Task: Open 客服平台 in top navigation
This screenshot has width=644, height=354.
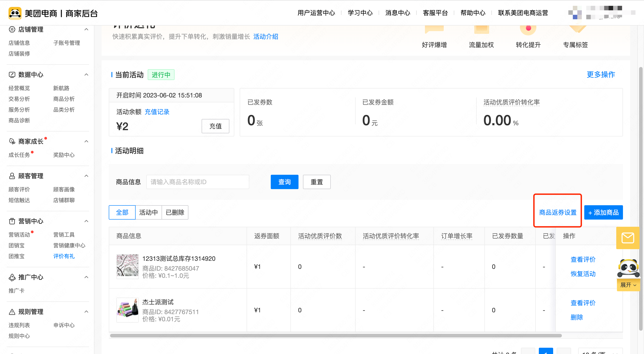Action: (435, 13)
